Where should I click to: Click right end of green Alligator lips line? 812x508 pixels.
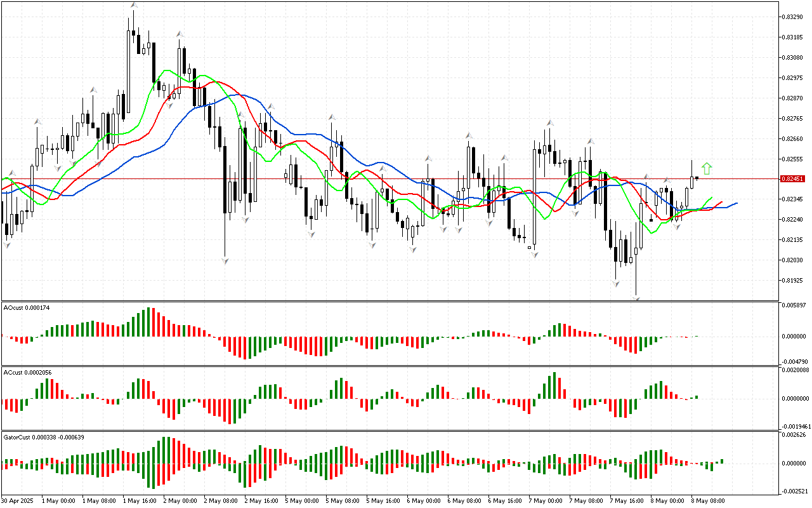click(712, 197)
